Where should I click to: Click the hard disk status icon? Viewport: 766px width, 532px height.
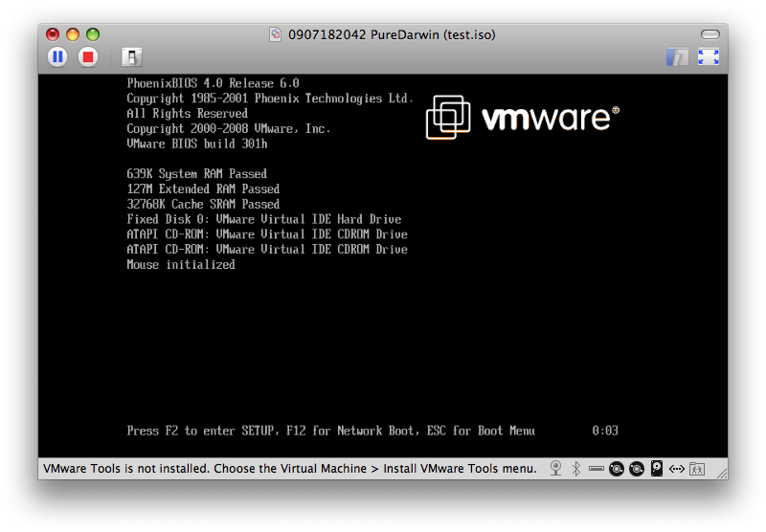pyautogui.click(x=657, y=469)
